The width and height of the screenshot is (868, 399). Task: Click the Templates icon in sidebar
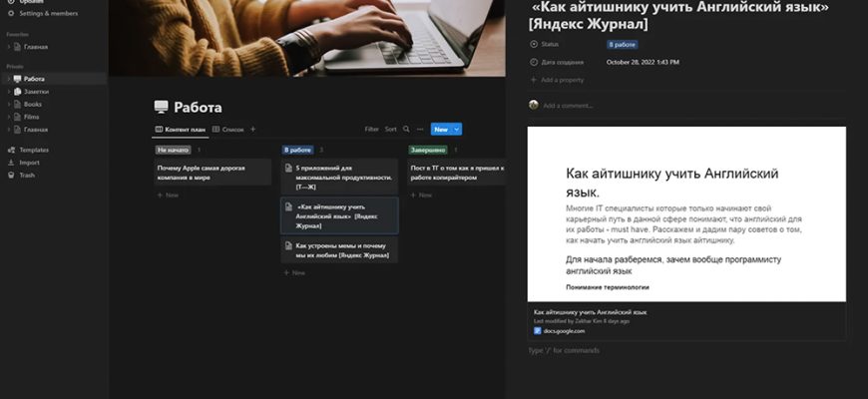pyautogui.click(x=11, y=150)
